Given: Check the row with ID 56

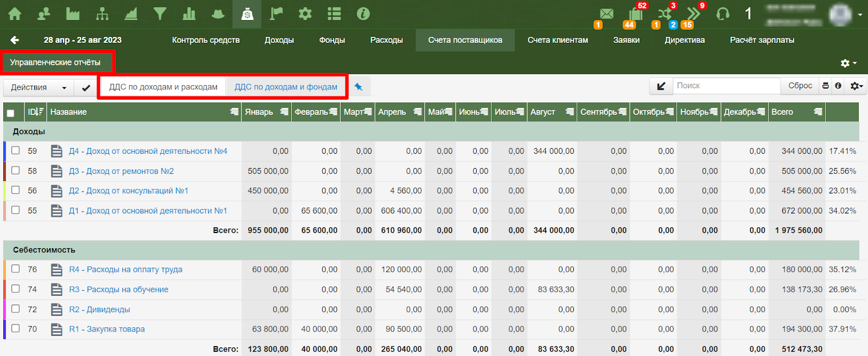Looking at the screenshot, I should pos(16,190).
